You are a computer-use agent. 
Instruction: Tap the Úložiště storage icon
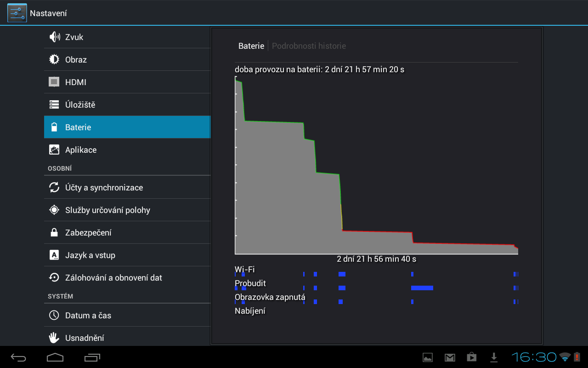[x=54, y=104]
